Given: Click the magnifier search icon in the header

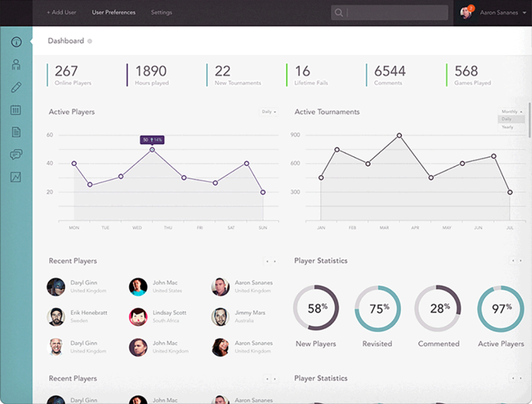Looking at the screenshot, I should [339, 13].
